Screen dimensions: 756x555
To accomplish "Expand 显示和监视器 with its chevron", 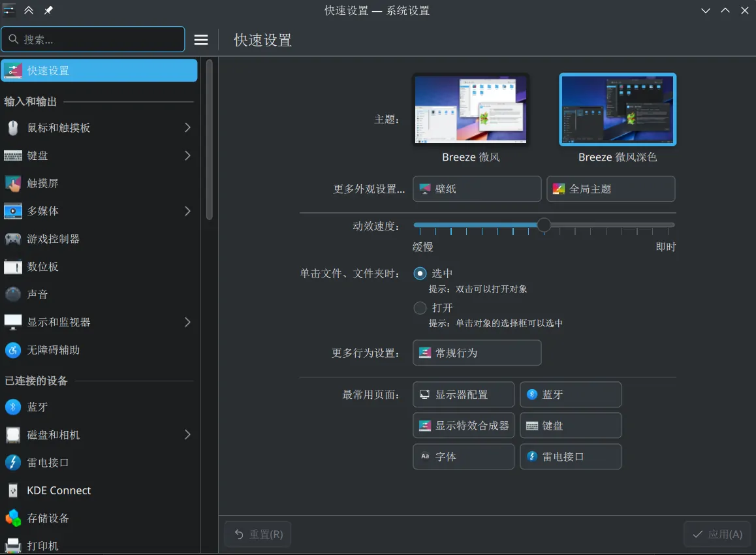I will (x=187, y=322).
